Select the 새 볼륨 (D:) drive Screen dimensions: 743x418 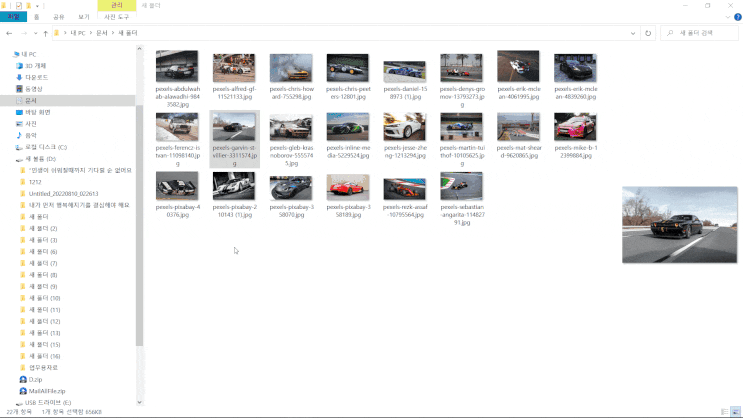[x=40, y=159]
